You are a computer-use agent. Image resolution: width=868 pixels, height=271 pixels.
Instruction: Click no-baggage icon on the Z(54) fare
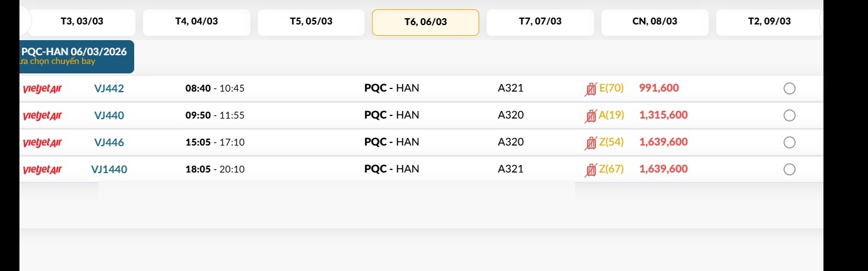[x=591, y=142]
